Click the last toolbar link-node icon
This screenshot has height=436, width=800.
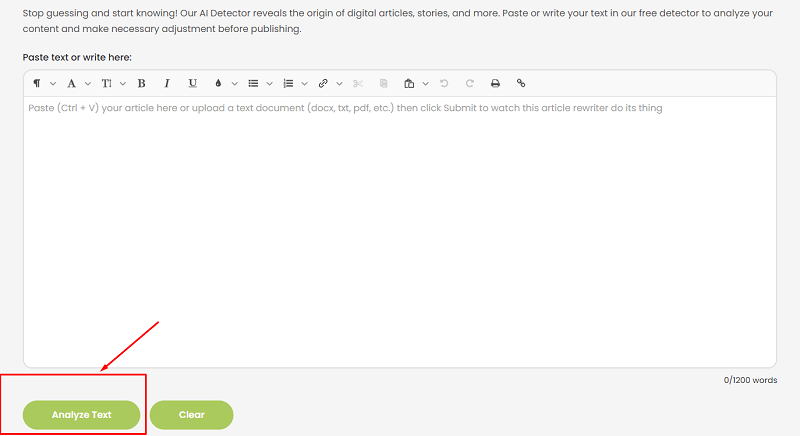click(x=520, y=83)
